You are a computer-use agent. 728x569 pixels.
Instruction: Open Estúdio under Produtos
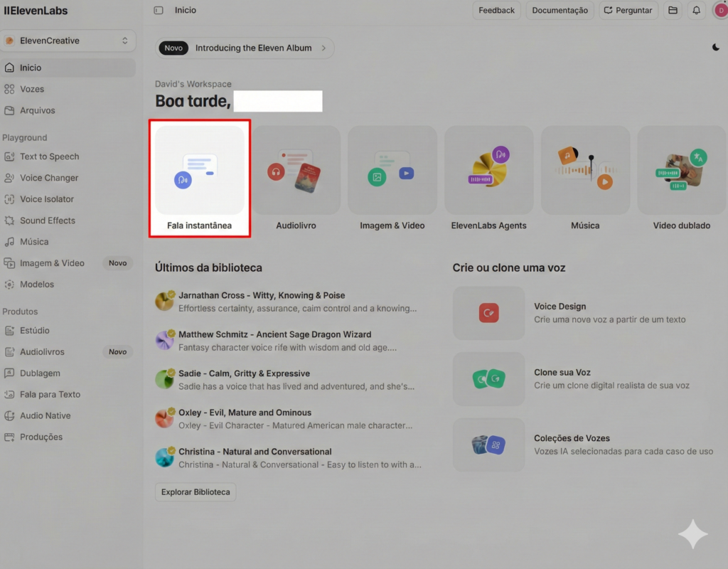pos(34,331)
